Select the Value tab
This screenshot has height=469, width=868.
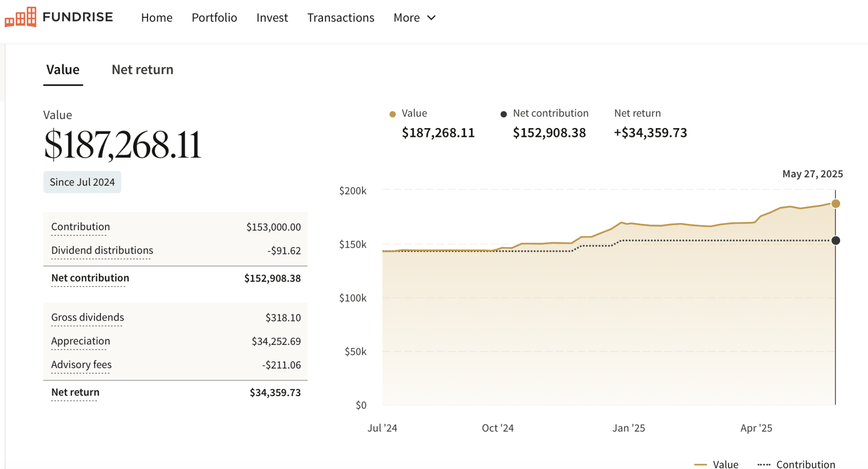63,70
